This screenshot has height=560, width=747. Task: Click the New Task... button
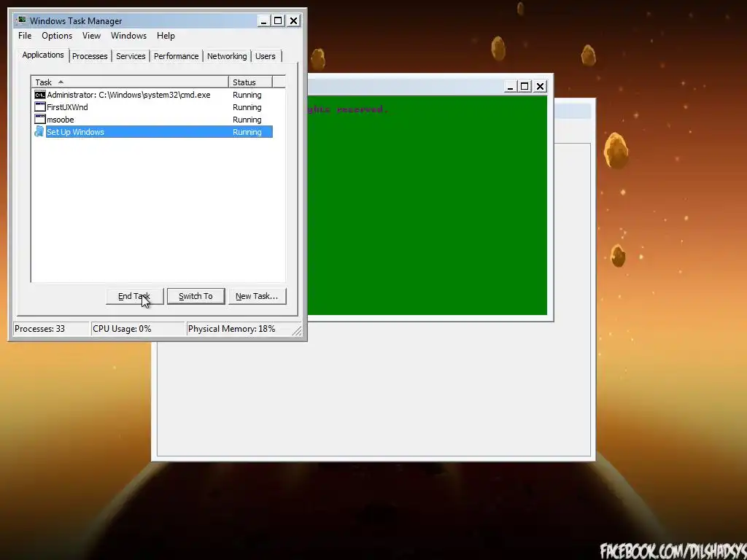click(258, 296)
